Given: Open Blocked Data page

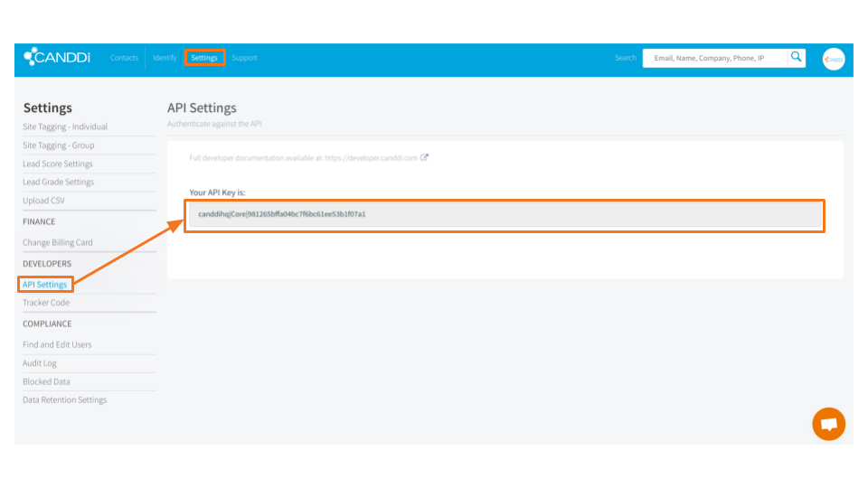Looking at the screenshot, I should (46, 381).
